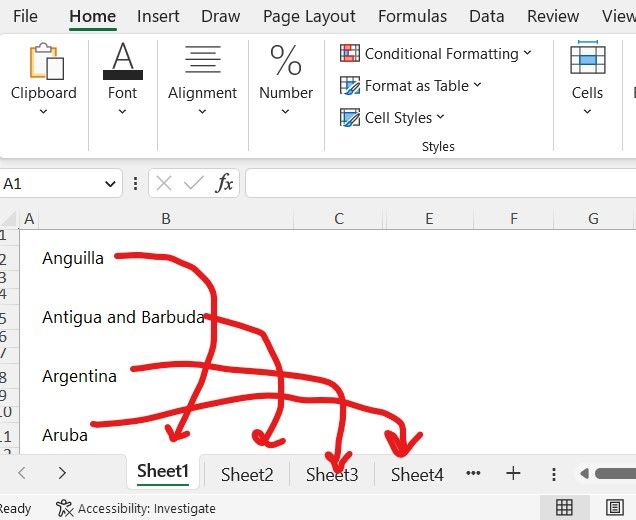Open the File tab
Viewport: 636px width, 520px height.
click(x=25, y=17)
